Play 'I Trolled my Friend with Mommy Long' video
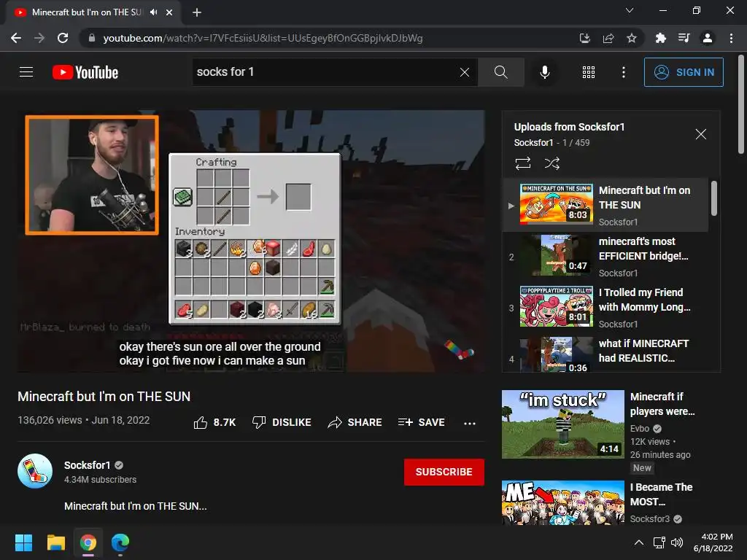Screen dimensions: 747x560 click(605, 307)
